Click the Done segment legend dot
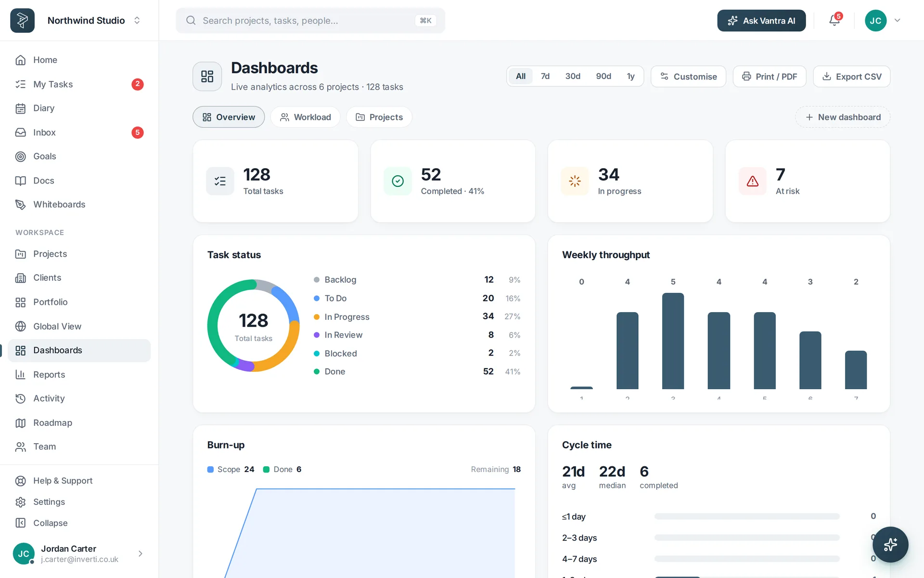 pyautogui.click(x=317, y=371)
